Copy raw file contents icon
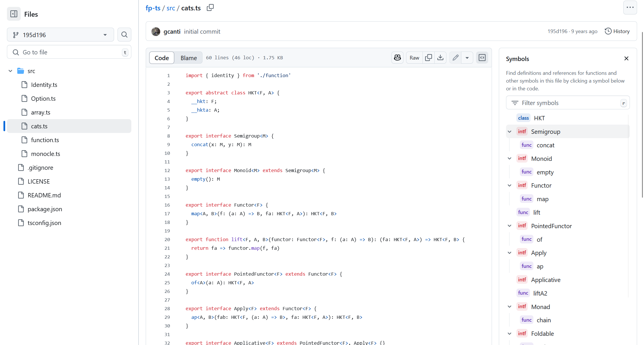644x345 pixels. click(x=429, y=58)
